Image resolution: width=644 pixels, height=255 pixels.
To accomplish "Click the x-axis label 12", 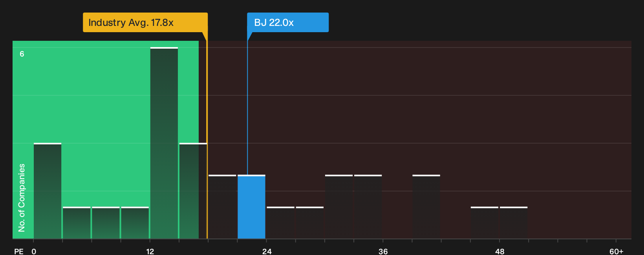I will (150, 251).
